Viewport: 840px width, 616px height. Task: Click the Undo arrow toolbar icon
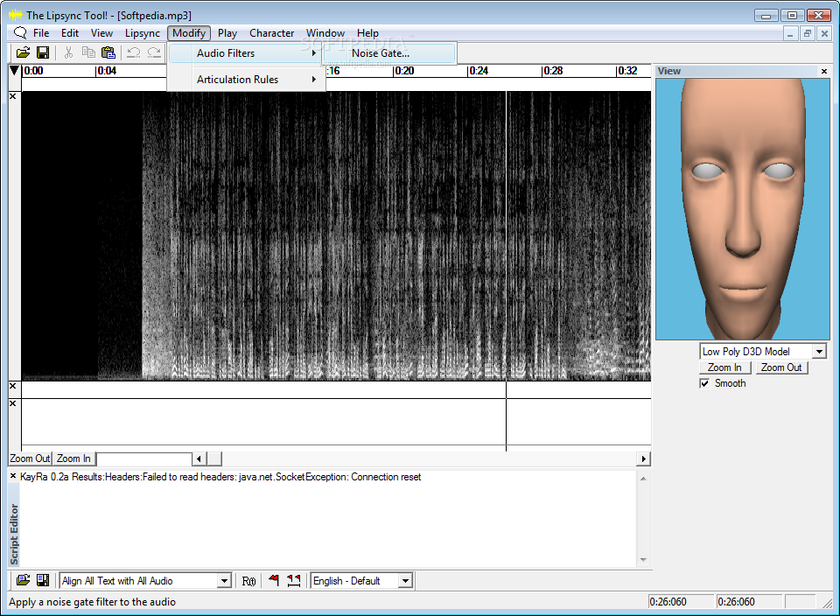point(133,52)
